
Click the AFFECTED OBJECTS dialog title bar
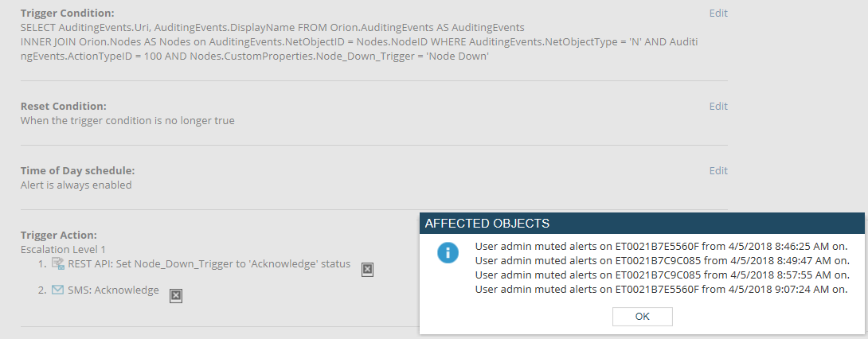(641, 224)
